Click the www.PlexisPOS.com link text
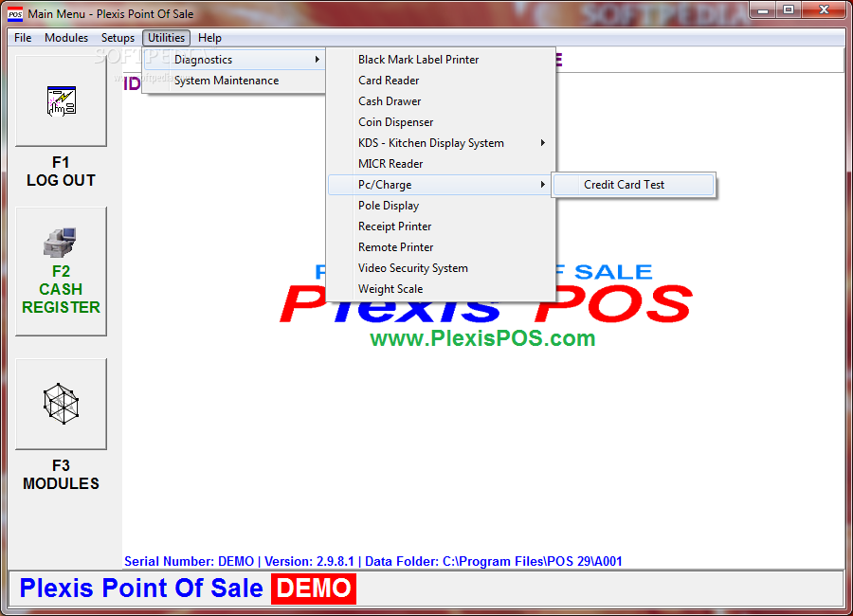This screenshot has height=616, width=853. coord(482,338)
